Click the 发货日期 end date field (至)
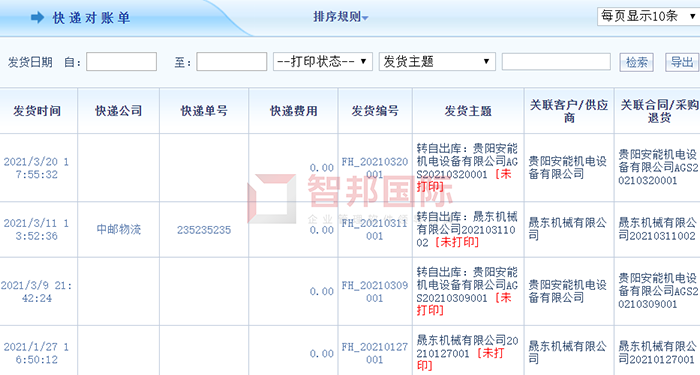The width and height of the screenshot is (700, 375). pos(232,62)
